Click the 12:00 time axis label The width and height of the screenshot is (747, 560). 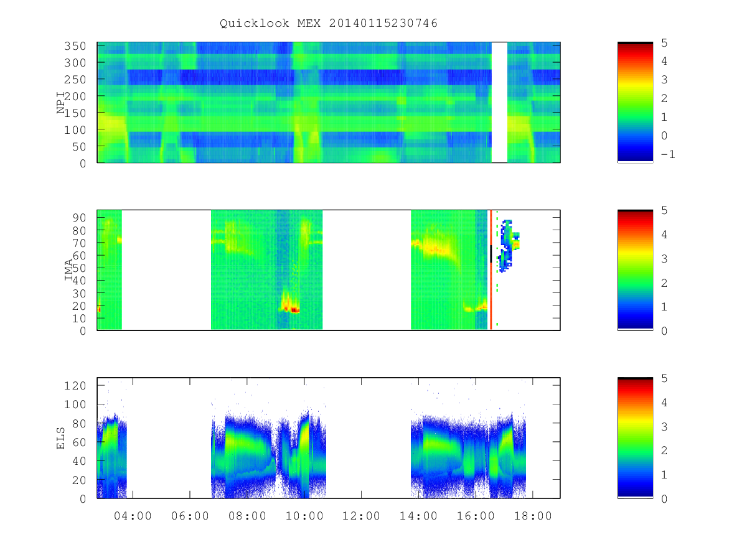(362, 516)
